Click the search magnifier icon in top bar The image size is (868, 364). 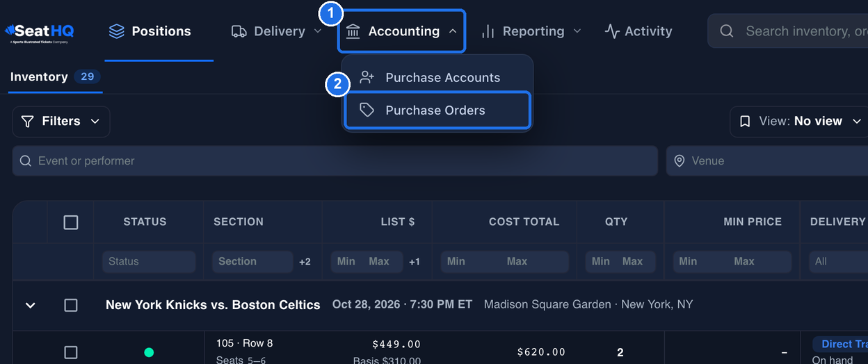click(x=727, y=31)
